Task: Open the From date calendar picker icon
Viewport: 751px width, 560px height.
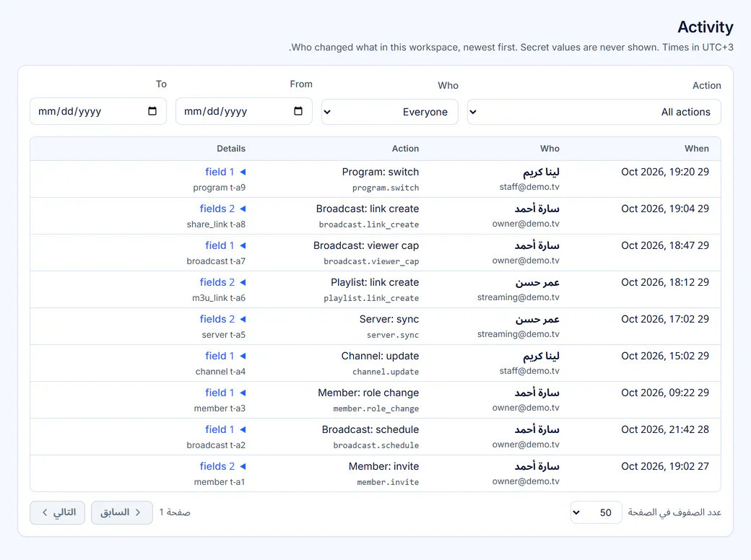Action: pos(298,111)
